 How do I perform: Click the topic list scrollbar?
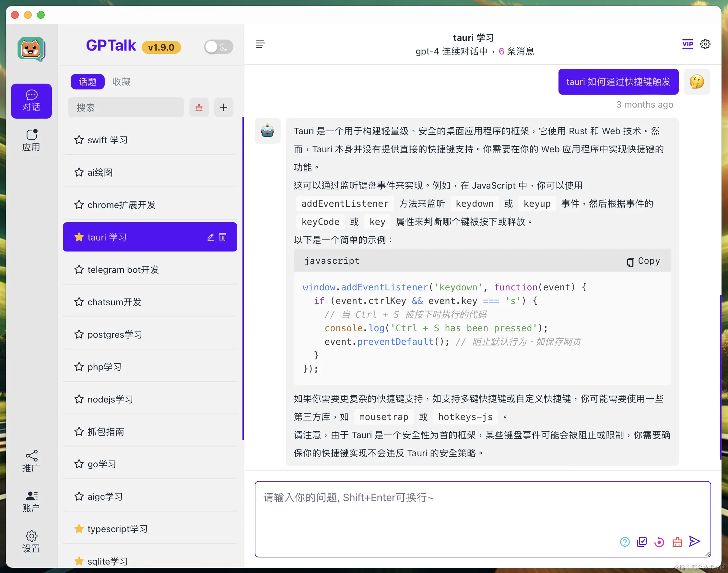[x=243, y=278]
